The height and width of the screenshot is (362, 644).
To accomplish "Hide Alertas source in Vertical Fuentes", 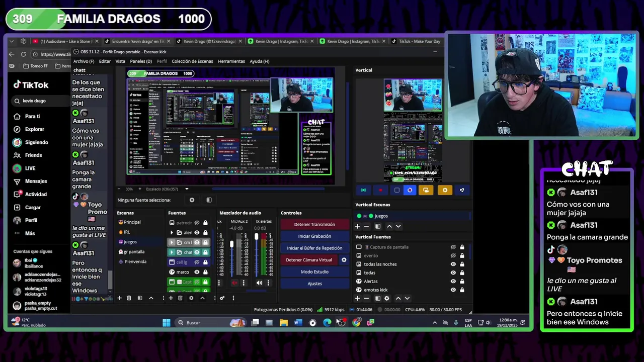I will (453, 281).
